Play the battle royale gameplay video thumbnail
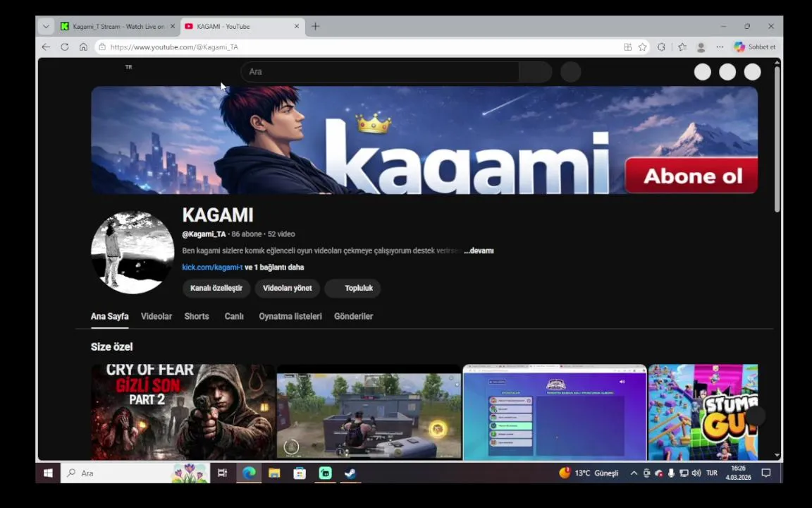Viewport: 812px width, 508px height. point(369,412)
